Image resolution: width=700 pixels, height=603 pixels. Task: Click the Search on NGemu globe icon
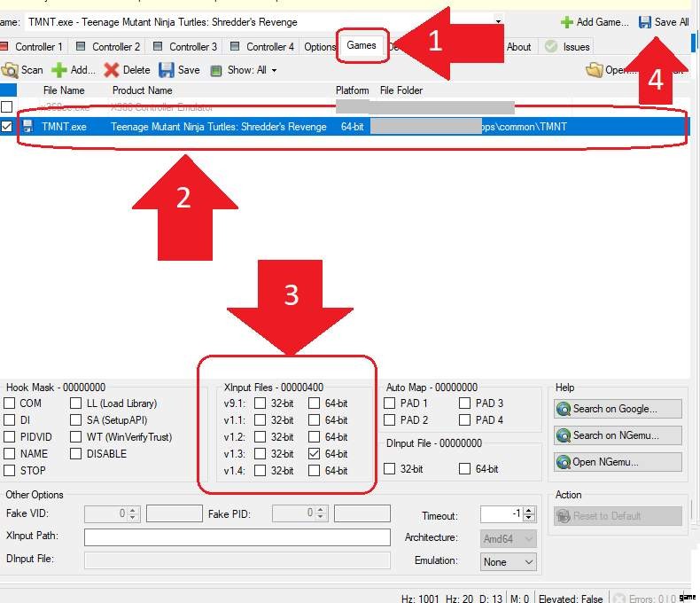(x=564, y=435)
